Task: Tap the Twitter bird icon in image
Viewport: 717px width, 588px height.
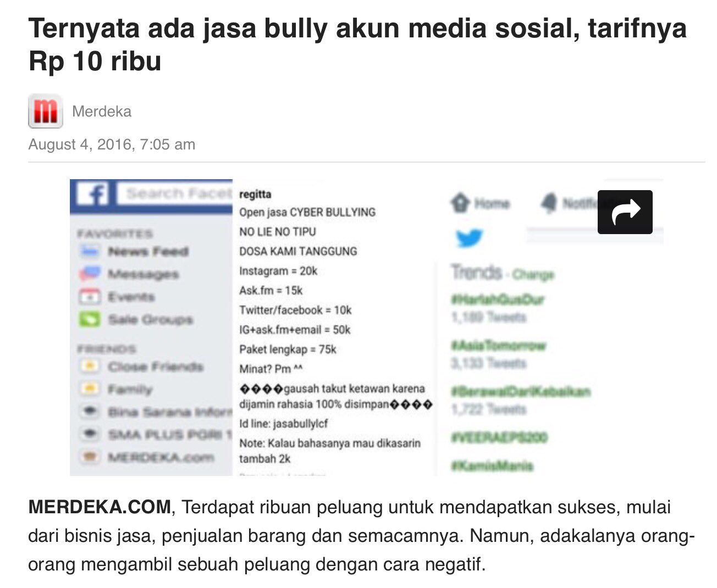Action: click(x=469, y=238)
